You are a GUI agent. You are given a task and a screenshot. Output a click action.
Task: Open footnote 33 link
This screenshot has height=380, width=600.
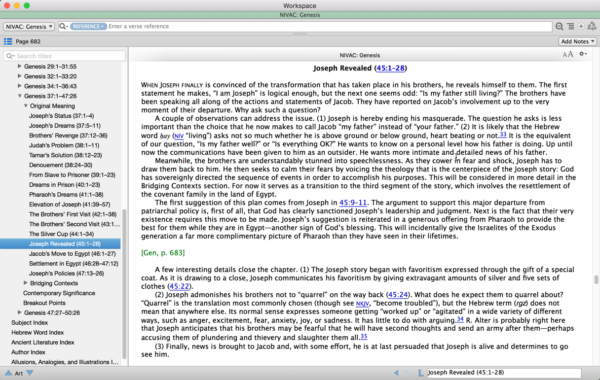[x=503, y=134]
